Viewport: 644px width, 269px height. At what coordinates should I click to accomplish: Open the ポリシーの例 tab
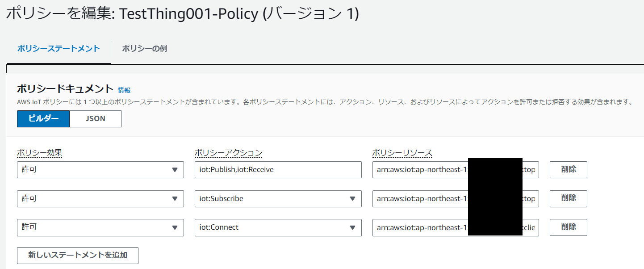(x=144, y=49)
